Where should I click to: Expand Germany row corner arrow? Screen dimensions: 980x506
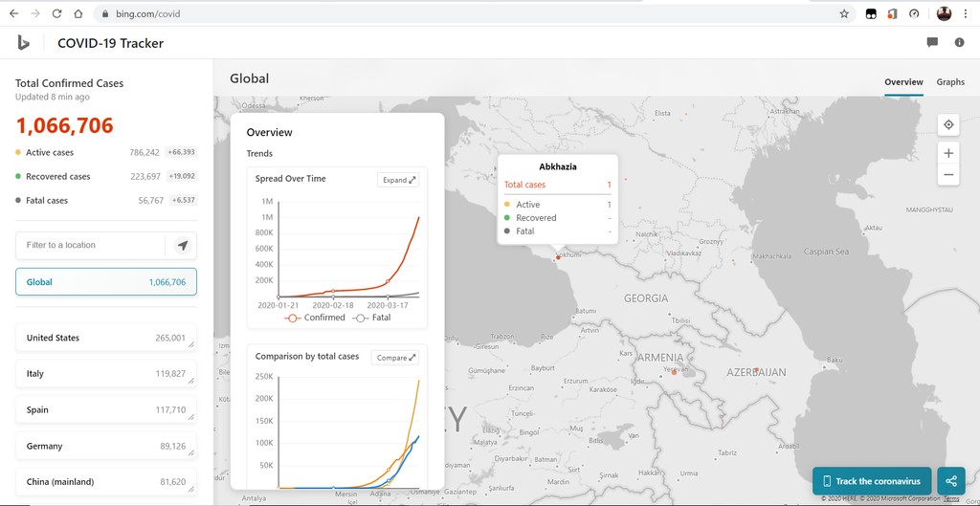[190, 452]
